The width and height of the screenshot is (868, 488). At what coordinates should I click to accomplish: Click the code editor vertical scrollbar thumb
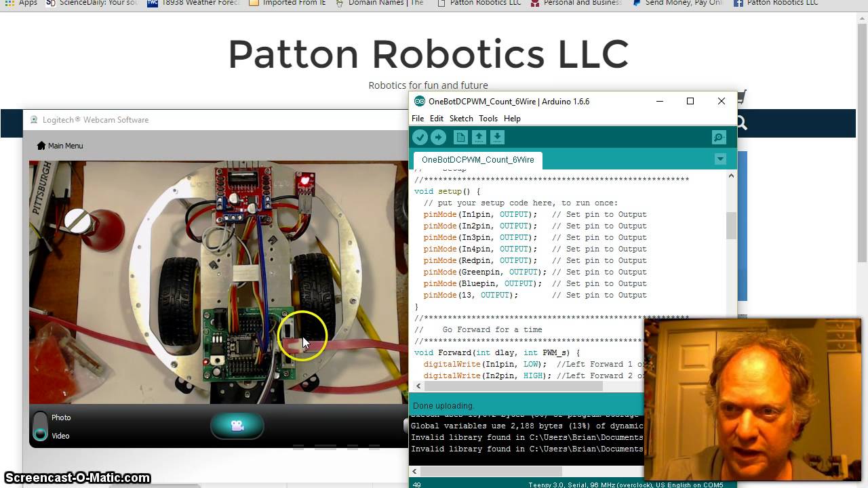click(731, 226)
